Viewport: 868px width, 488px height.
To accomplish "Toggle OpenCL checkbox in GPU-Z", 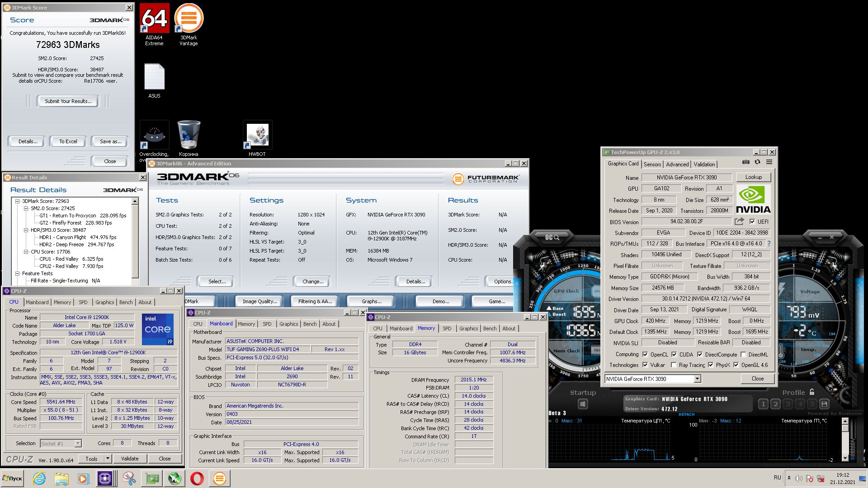I will point(645,355).
